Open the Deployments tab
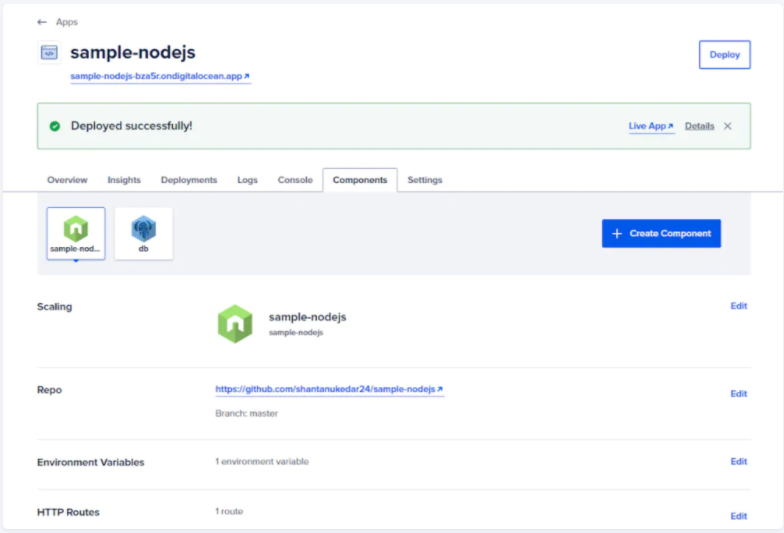Viewport: 784px width, 533px height. tap(189, 180)
